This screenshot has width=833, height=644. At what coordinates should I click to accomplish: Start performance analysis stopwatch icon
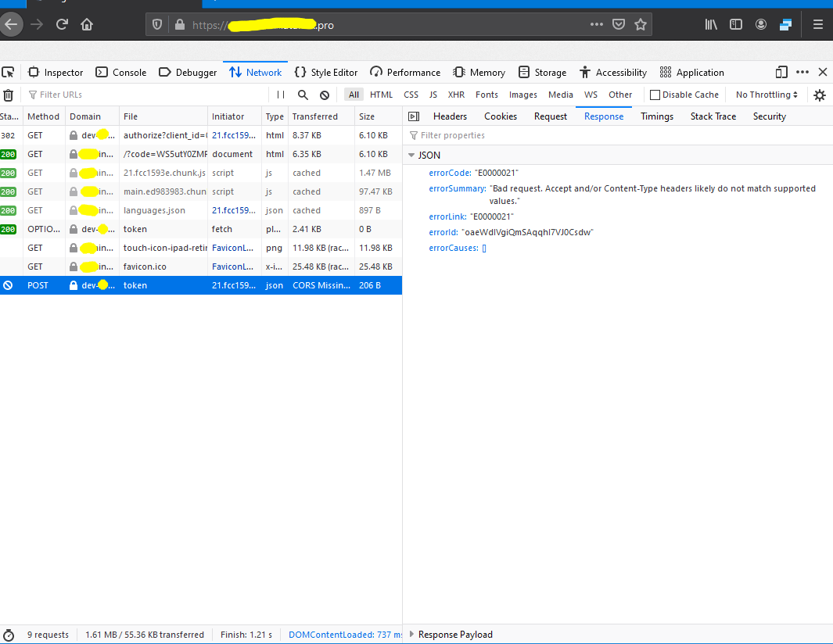point(9,635)
